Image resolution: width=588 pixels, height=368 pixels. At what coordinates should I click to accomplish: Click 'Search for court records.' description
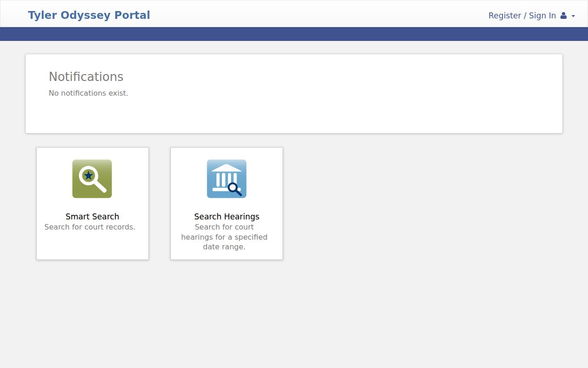coord(90,227)
